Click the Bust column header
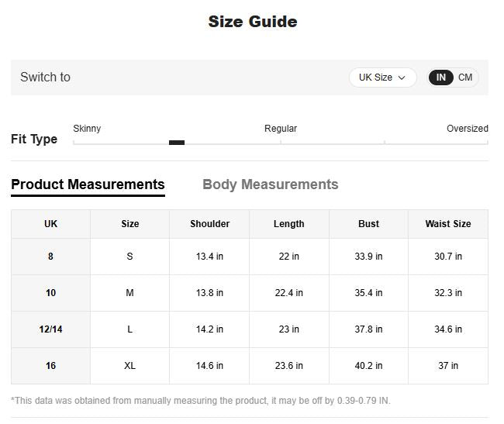The image size is (504, 424). click(368, 224)
